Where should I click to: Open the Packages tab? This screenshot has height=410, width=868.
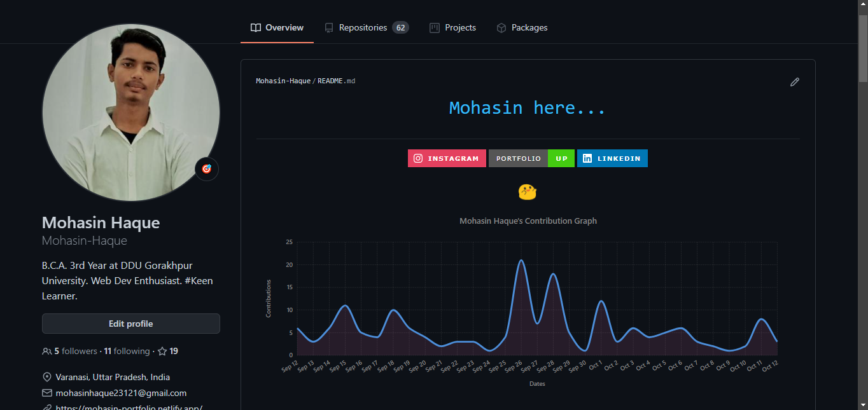(x=522, y=27)
